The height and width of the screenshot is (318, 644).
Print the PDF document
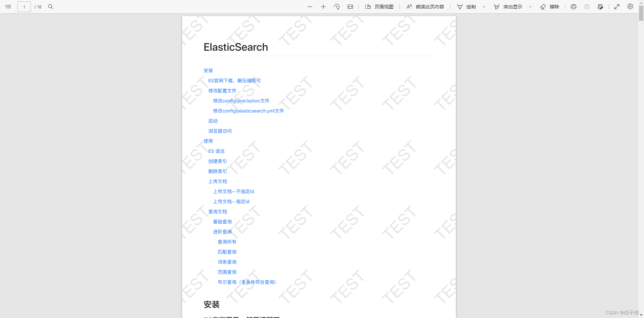coord(574,7)
